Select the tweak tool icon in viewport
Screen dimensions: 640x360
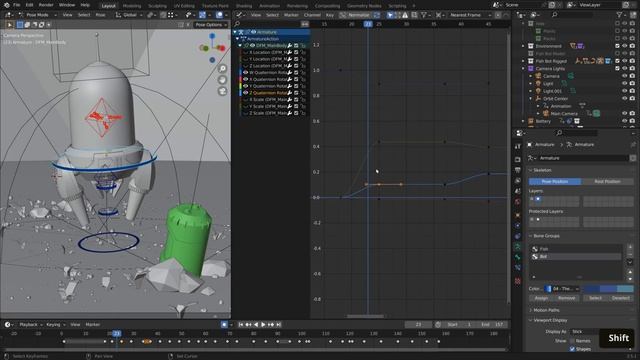click(x=9, y=24)
